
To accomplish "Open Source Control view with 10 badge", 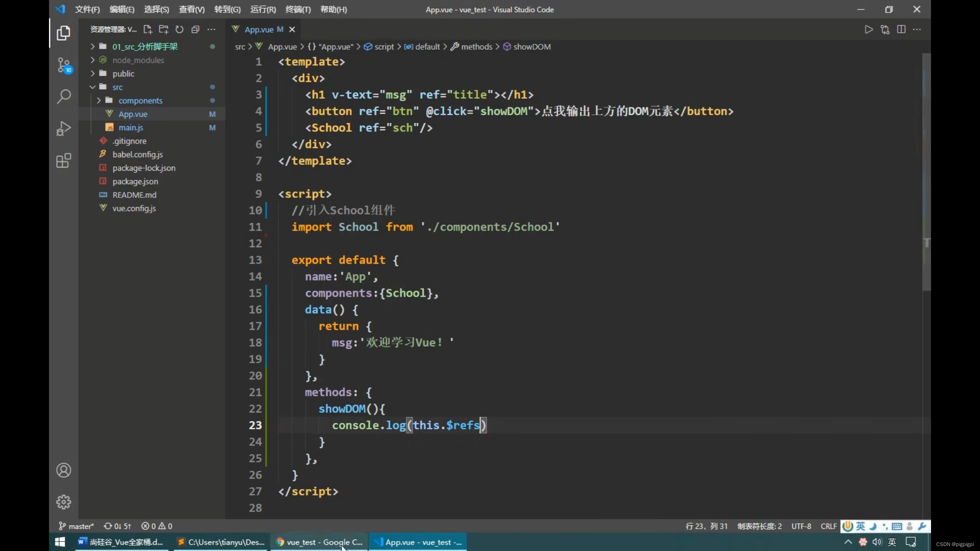I will pos(64,65).
